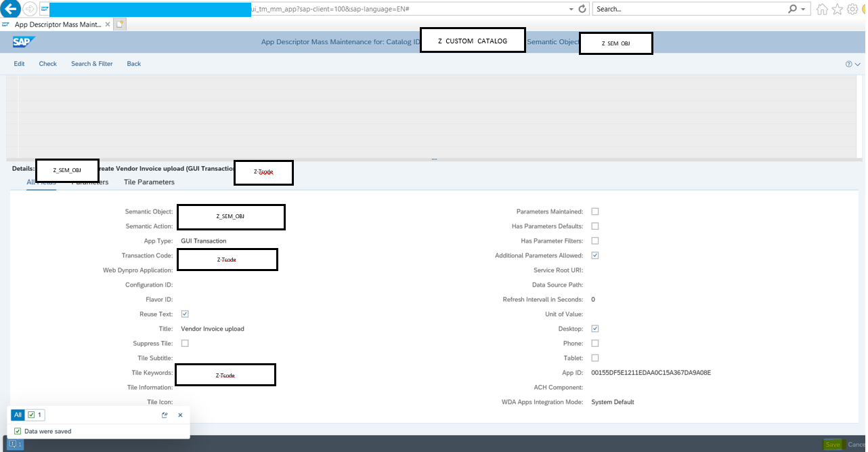868x452 pixels.
Task: Click the favorites star icon
Action: (836, 8)
